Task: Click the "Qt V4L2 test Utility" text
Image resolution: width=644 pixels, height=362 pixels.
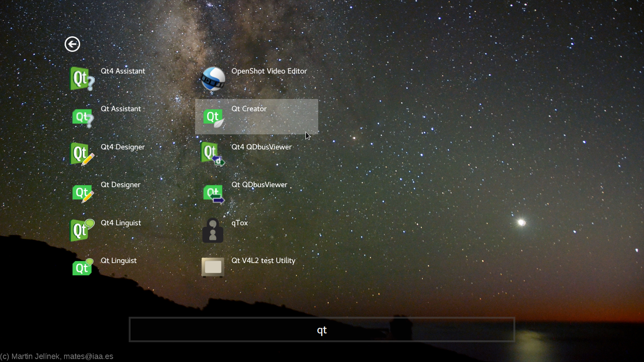Action: tap(264, 261)
